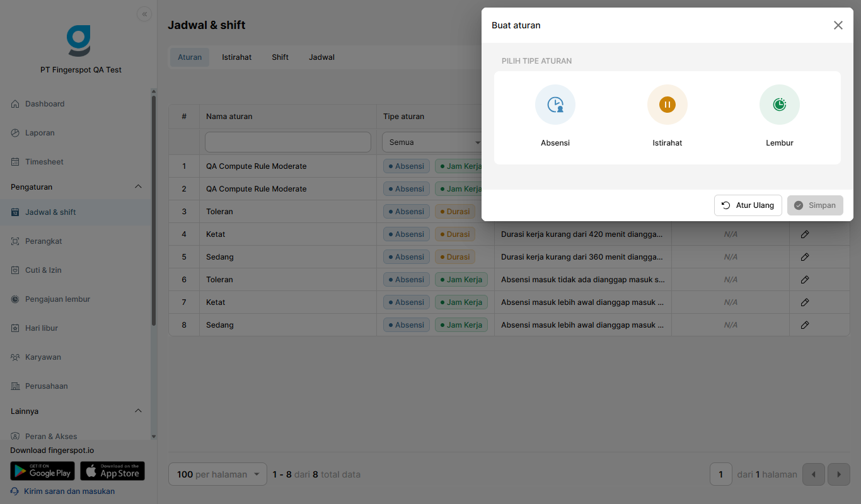The height and width of the screenshot is (504, 861).
Task: Click Kirim saran dan masukan link
Action: tap(69, 491)
